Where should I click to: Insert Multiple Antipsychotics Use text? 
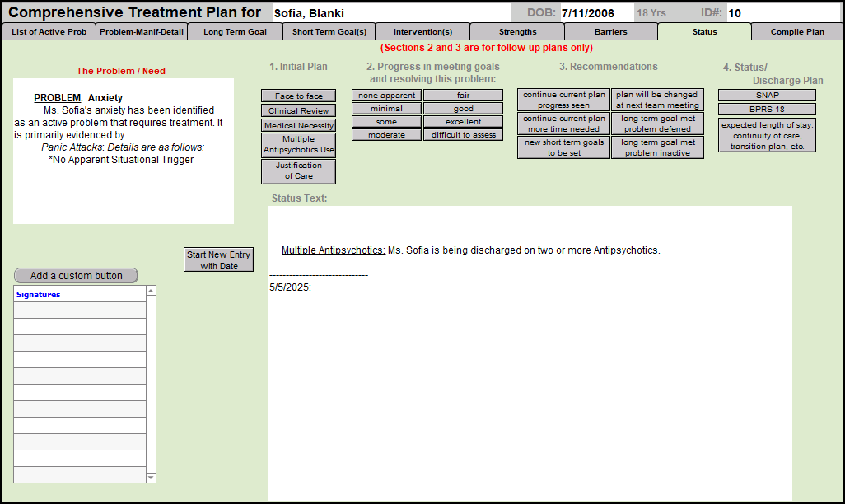coord(298,145)
